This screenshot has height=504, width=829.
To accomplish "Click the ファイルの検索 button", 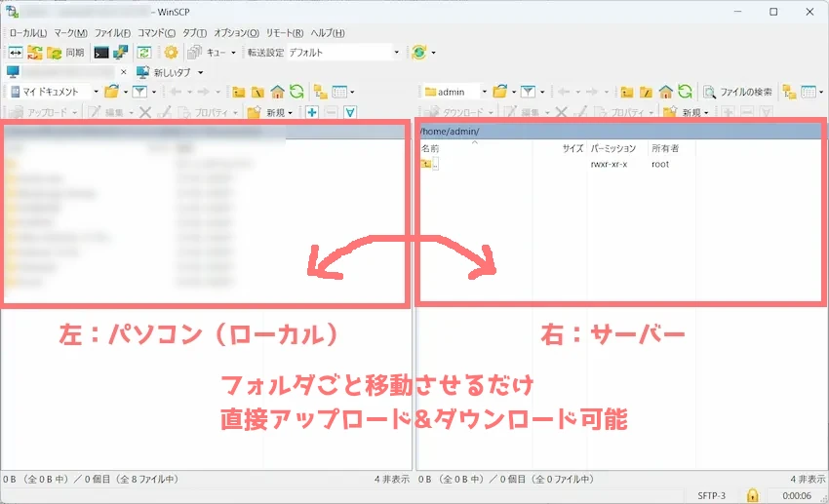I will (x=737, y=92).
